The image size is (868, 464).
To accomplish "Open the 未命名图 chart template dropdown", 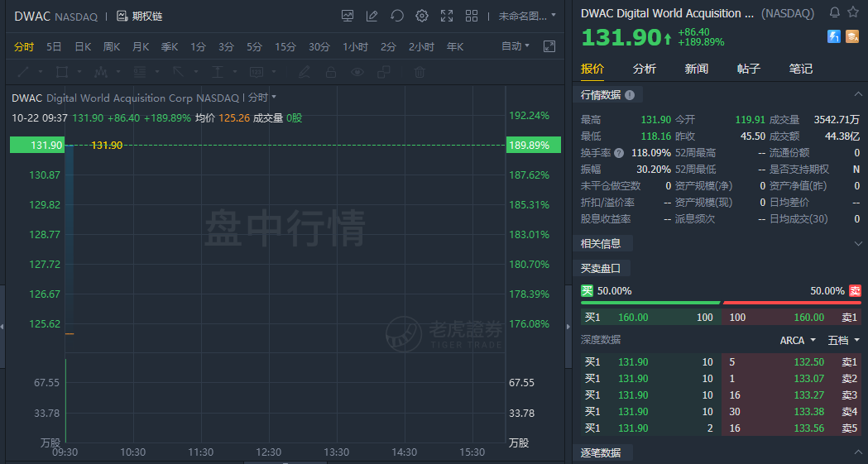I will coord(527,16).
